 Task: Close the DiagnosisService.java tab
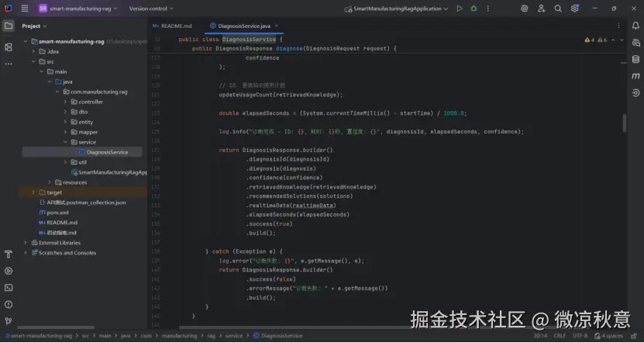click(277, 26)
